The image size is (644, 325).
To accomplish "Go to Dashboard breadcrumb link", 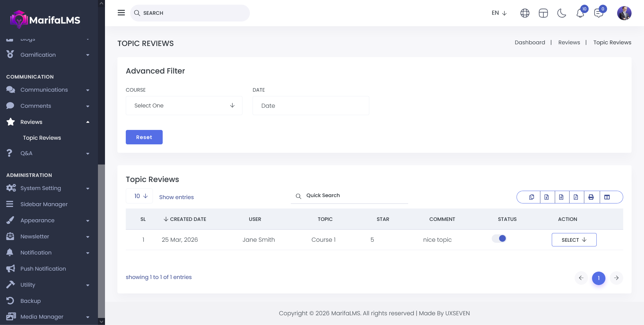I will click(x=530, y=43).
